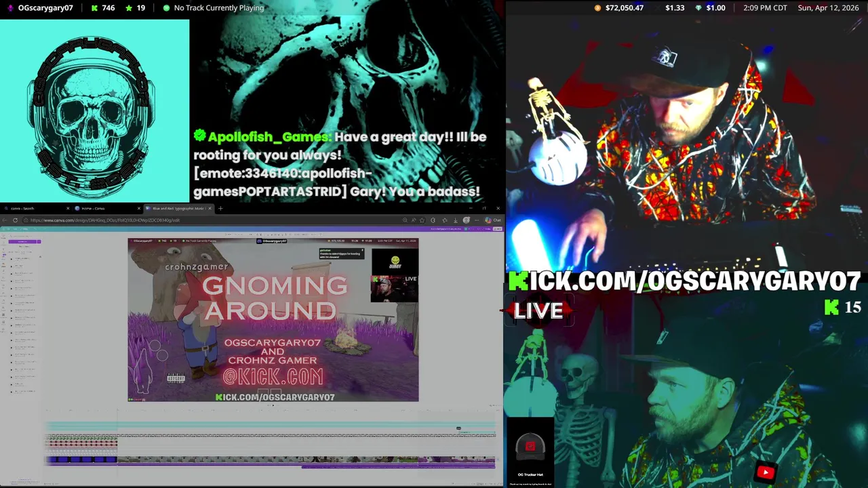Click the teal track in Canva timeline
The image size is (868, 488).
point(271,426)
